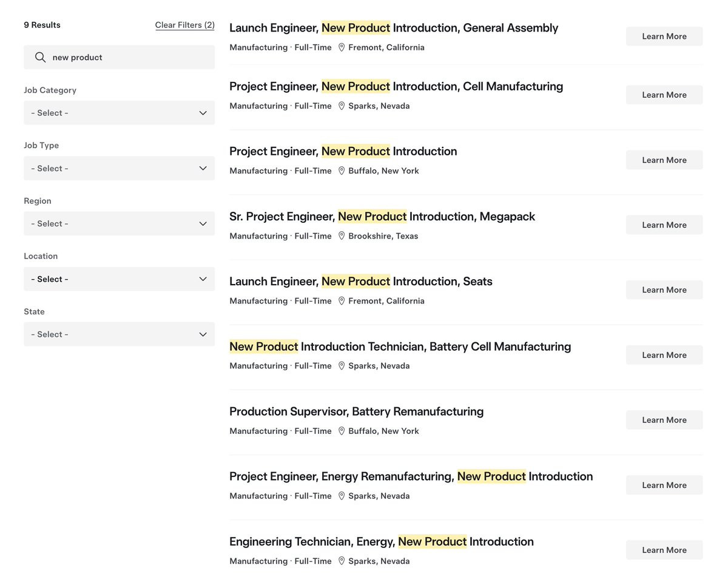Click location pin icon beside Brookshire, Texas
The image size is (728, 582).
(342, 235)
